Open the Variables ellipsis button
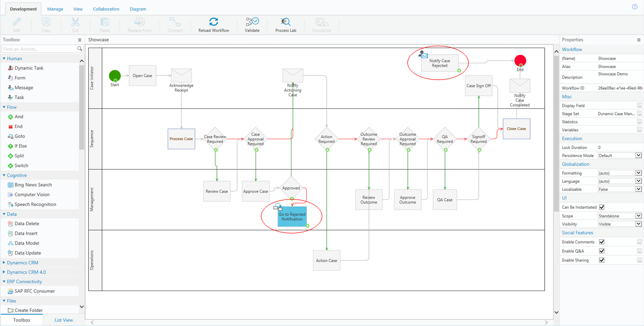Screen dimensions: 644x326 coord(639,130)
